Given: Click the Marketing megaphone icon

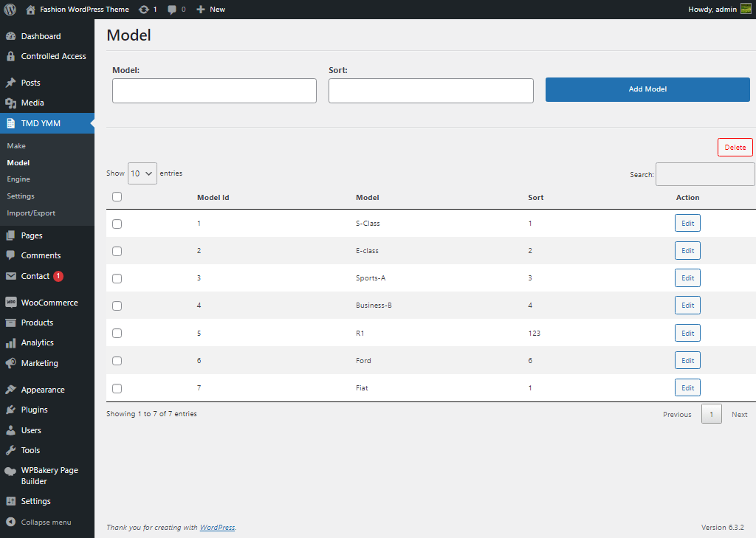Looking at the screenshot, I should [12, 363].
